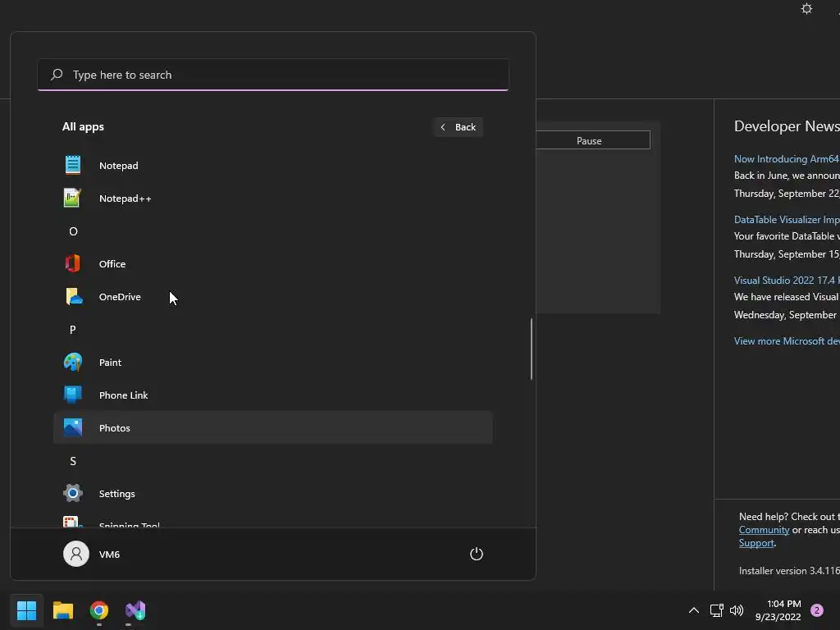
Task: Click the Windows Start button on taskbar
Action: 26,610
